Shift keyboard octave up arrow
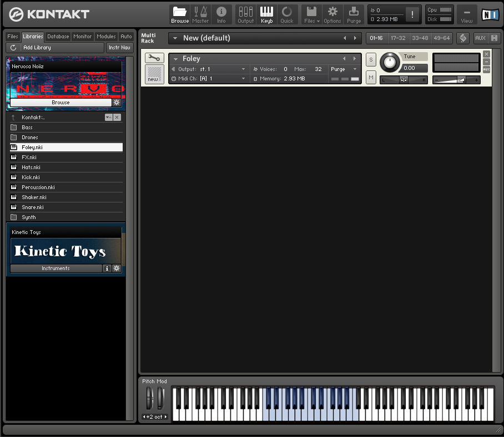 coord(165,417)
